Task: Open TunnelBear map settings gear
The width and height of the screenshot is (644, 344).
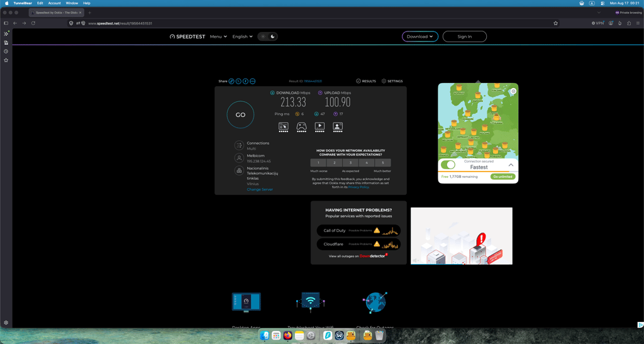Action: 513,91
